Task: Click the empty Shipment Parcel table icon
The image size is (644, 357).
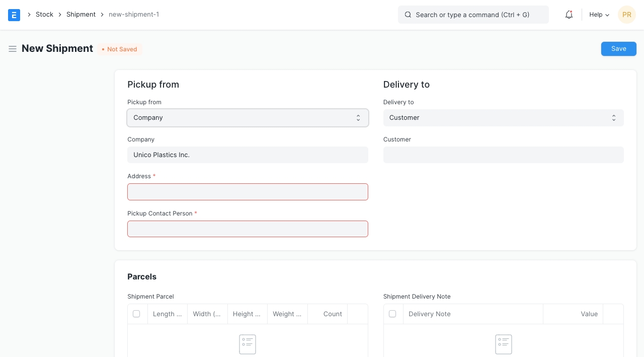Action: (248, 344)
